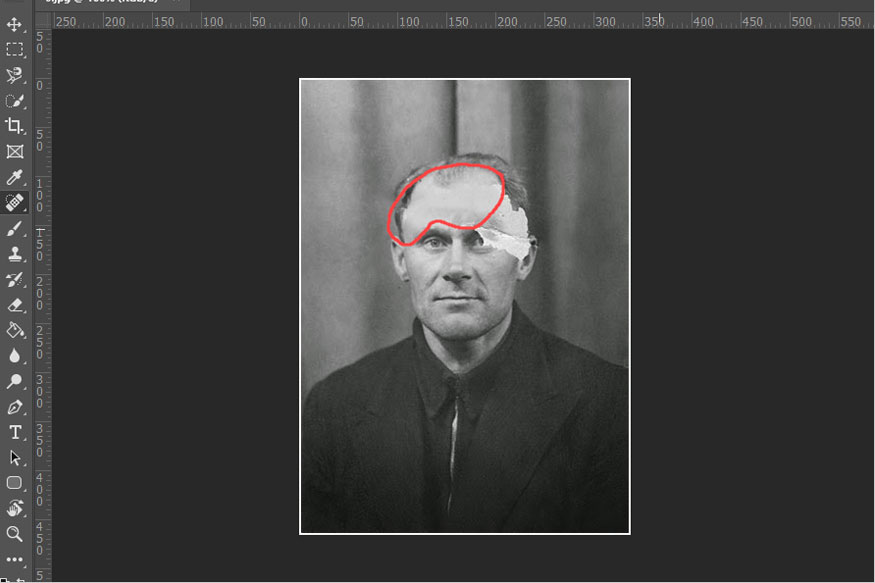The image size is (875, 583).
Task: Select the History Brush tool
Action: [x=15, y=279]
